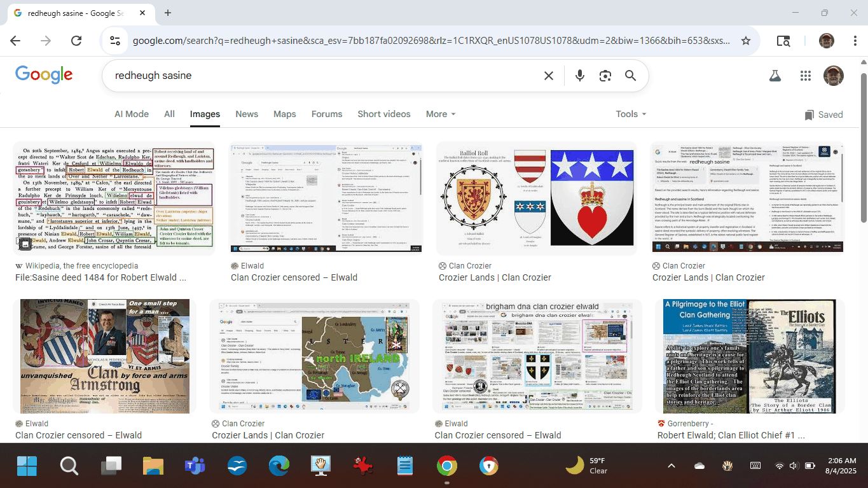Open the Balliol Roll heraldry image
This screenshot has height=488, width=868.
536,198
